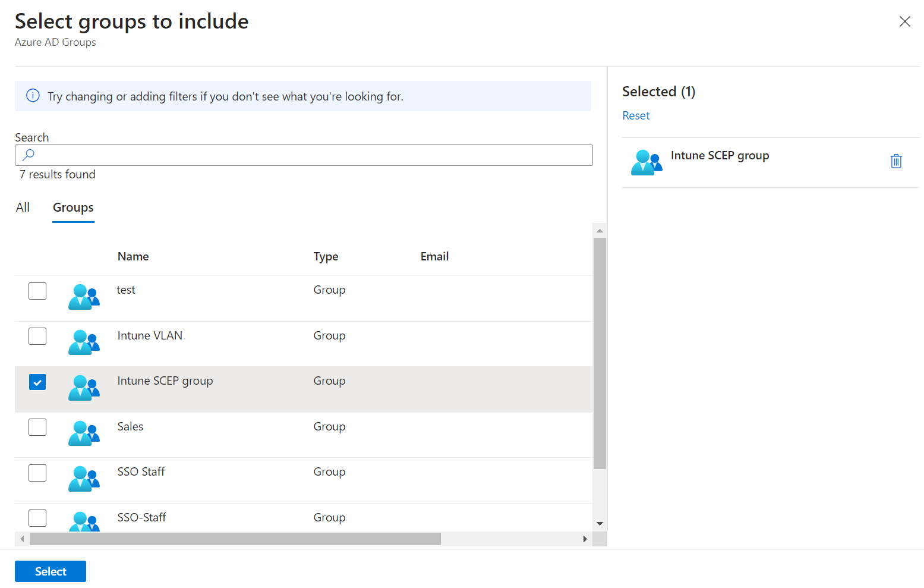Click the group icon beside SSO Staff
This screenshot has height=588, width=924.
(x=83, y=479)
